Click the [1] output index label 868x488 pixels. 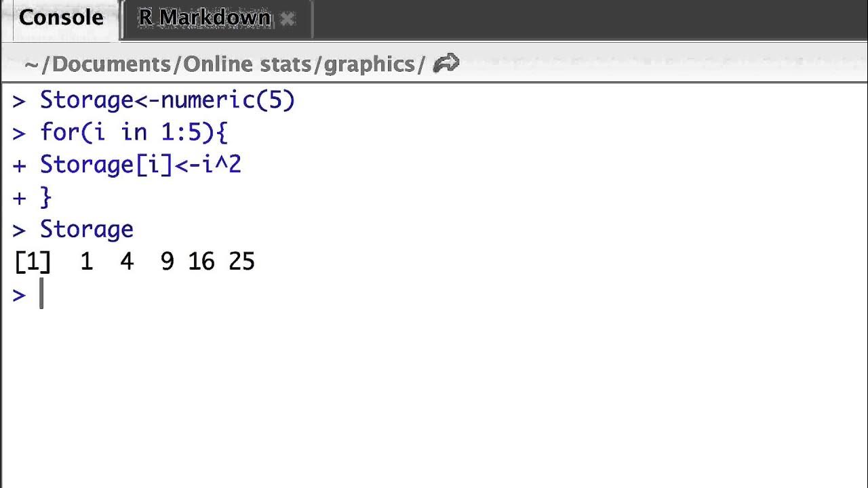point(32,262)
